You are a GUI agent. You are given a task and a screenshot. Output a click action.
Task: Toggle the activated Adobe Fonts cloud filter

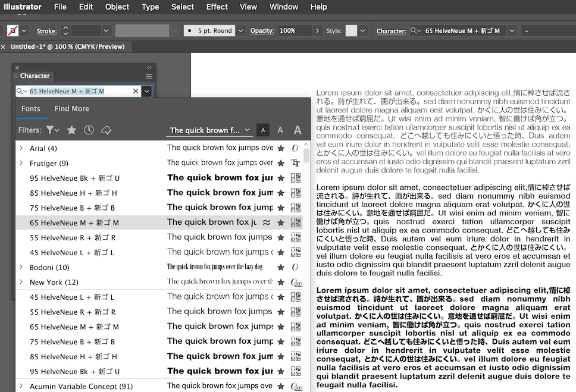point(106,130)
